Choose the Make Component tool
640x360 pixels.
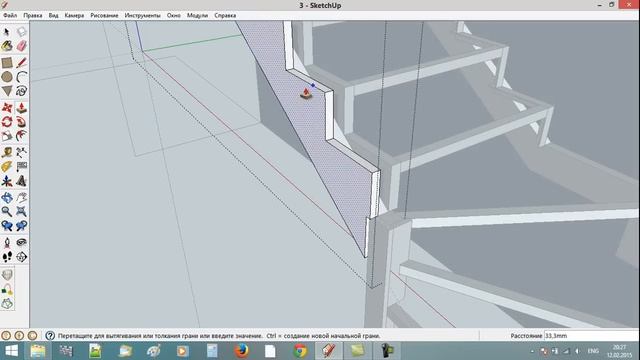click(21, 32)
